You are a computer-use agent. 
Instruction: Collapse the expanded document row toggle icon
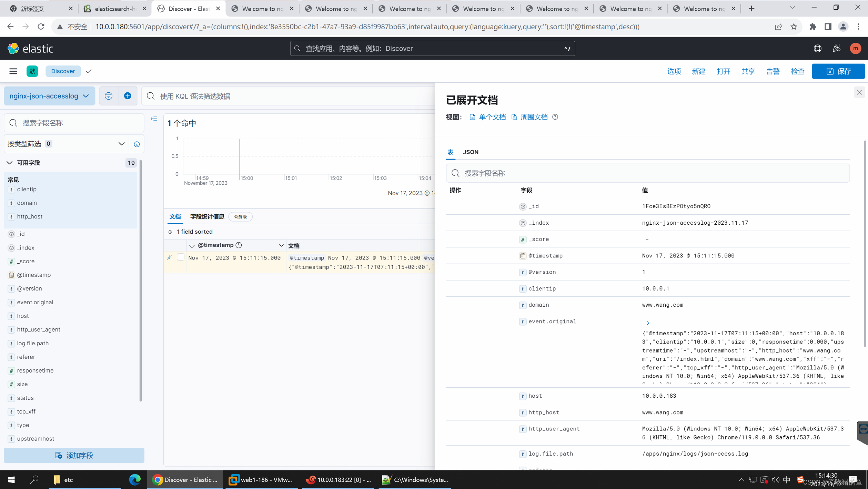click(x=170, y=257)
